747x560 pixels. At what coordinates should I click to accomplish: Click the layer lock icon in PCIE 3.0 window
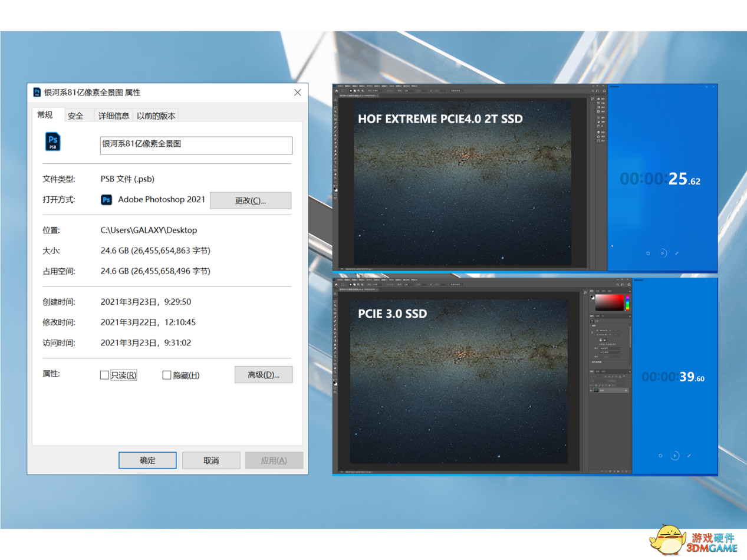click(626, 391)
